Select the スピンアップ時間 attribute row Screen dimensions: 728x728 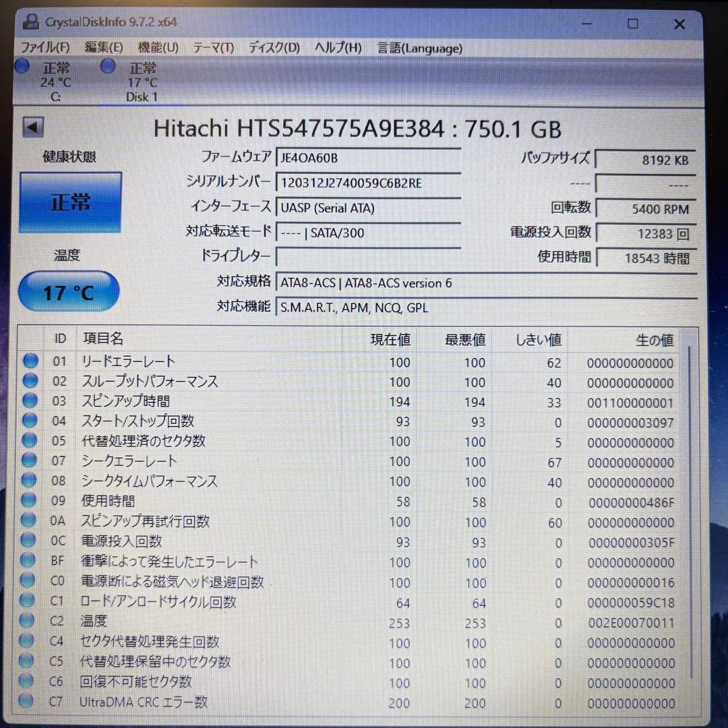click(349, 402)
